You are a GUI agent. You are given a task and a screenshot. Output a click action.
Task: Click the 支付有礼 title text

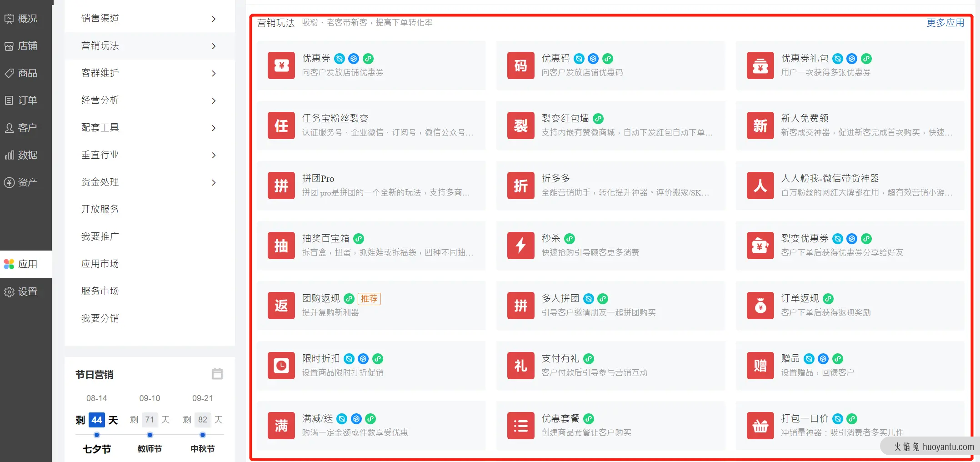pyautogui.click(x=560, y=358)
